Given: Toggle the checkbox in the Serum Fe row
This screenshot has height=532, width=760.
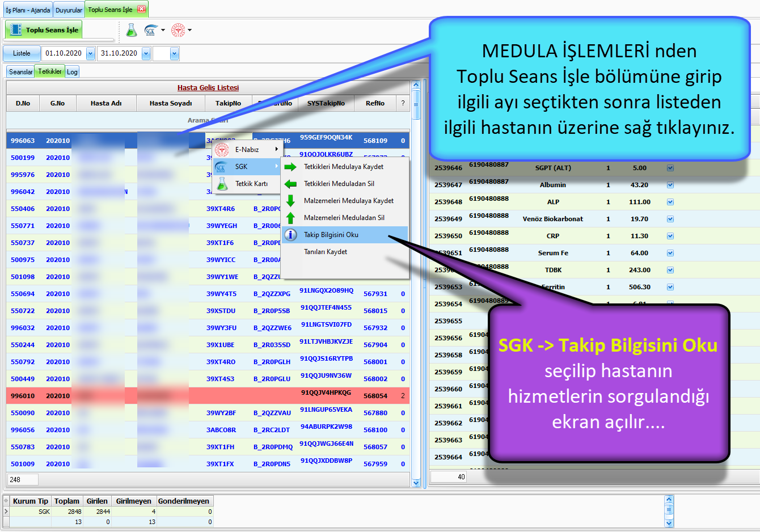Looking at the screenshot, I should tap(670, 253).
